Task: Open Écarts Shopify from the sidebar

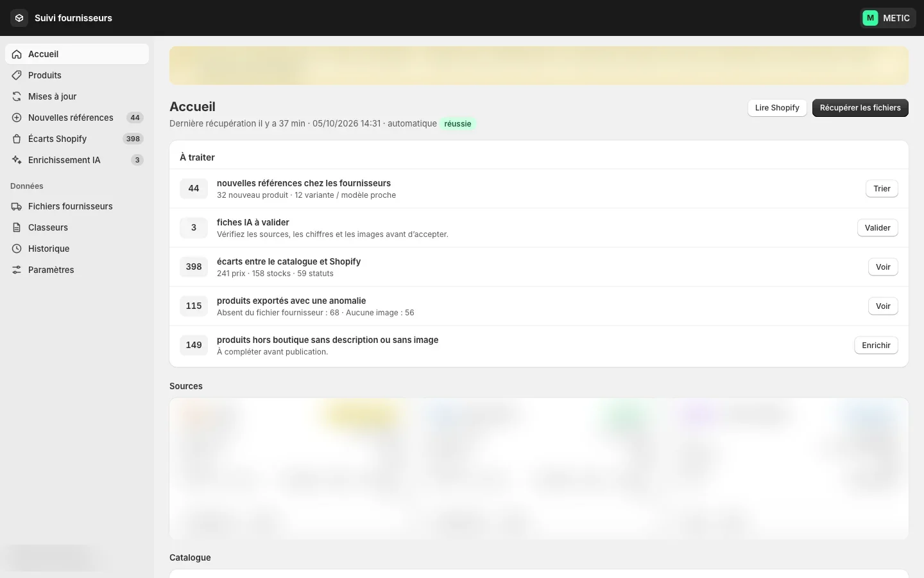Action: [77, 139]
